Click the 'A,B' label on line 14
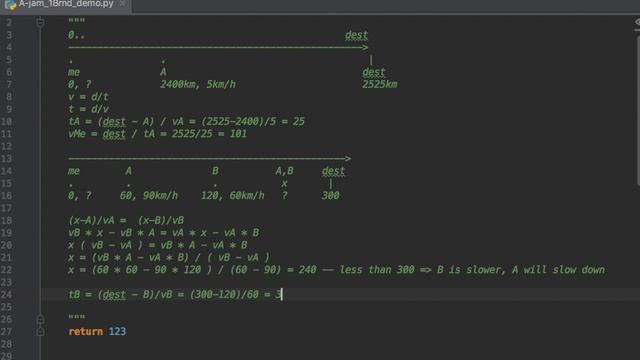640x360 pixels. pos(284,171)
